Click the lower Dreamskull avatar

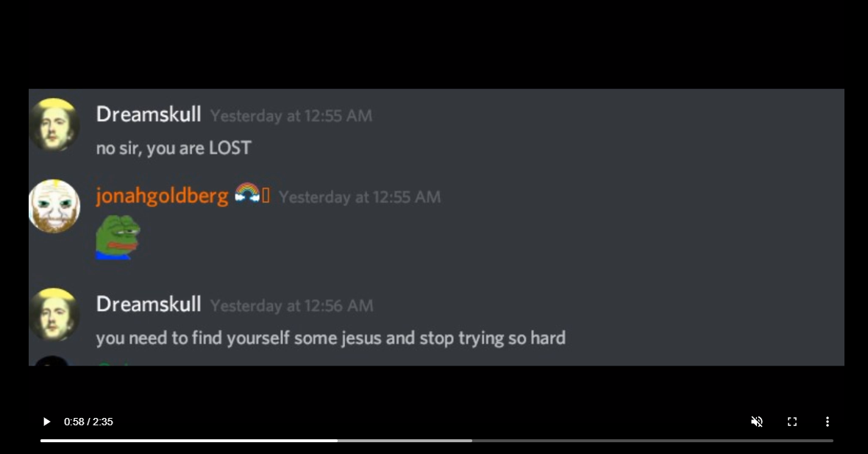[x=54, y=314]
